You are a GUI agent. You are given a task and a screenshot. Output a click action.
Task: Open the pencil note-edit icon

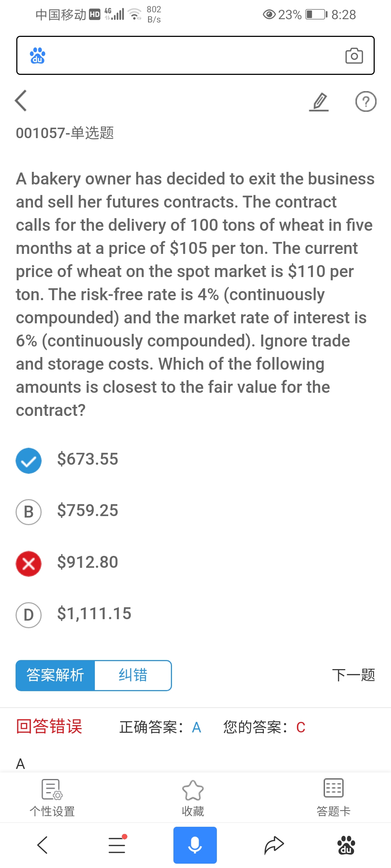point(319,102)
